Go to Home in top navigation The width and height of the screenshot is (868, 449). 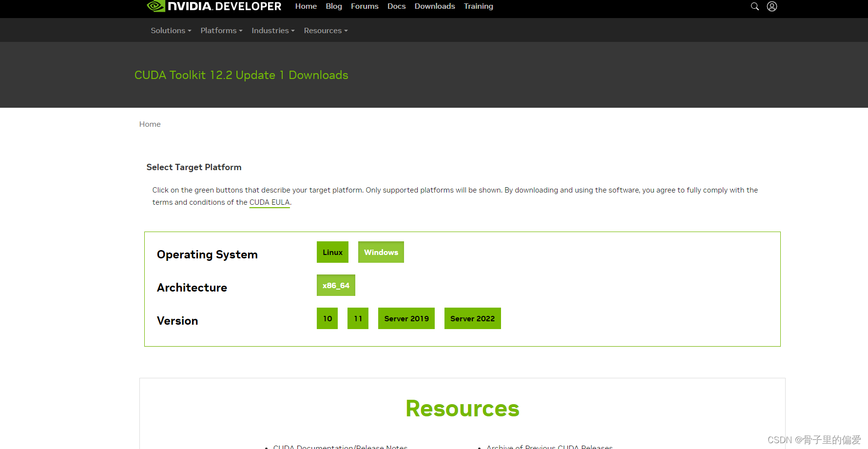point(306,6)
